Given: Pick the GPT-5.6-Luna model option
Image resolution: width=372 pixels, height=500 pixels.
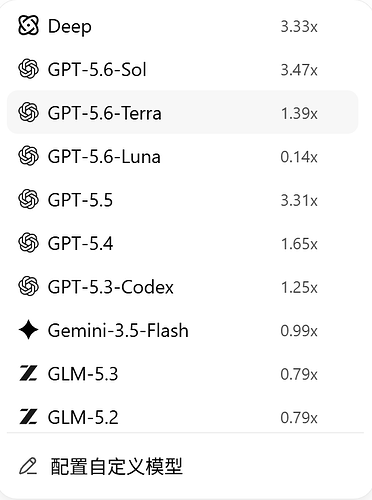Looking at the screenshot, I should click(183, 156).
